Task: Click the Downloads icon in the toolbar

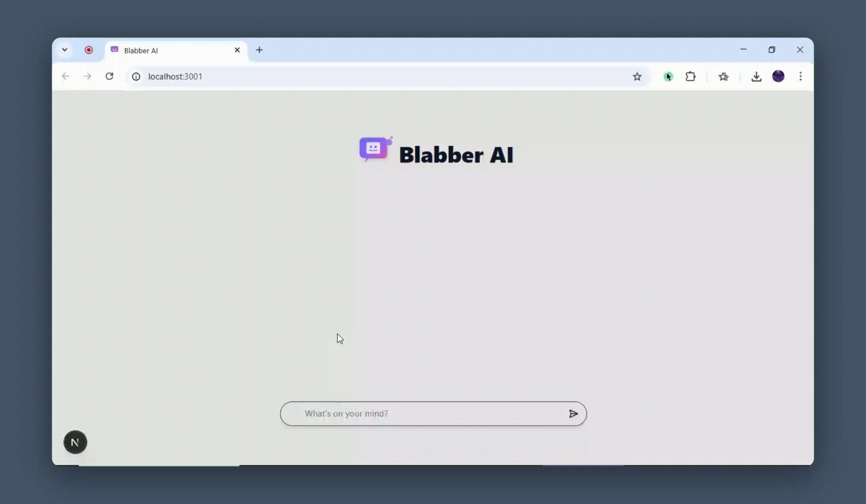Action: pyautogui.click(x=756, y=77)
